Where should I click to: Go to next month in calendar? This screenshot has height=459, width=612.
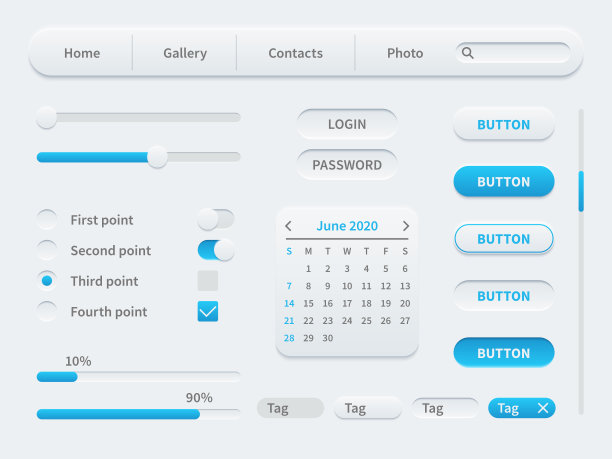pyautogui.click(x=406, y=226)
